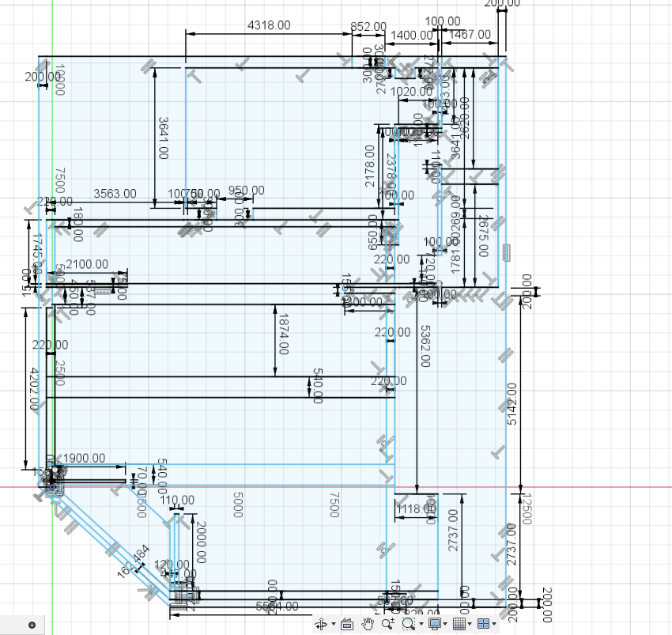
Task: Select the 1900.00 dimension label
Action: 84,459
